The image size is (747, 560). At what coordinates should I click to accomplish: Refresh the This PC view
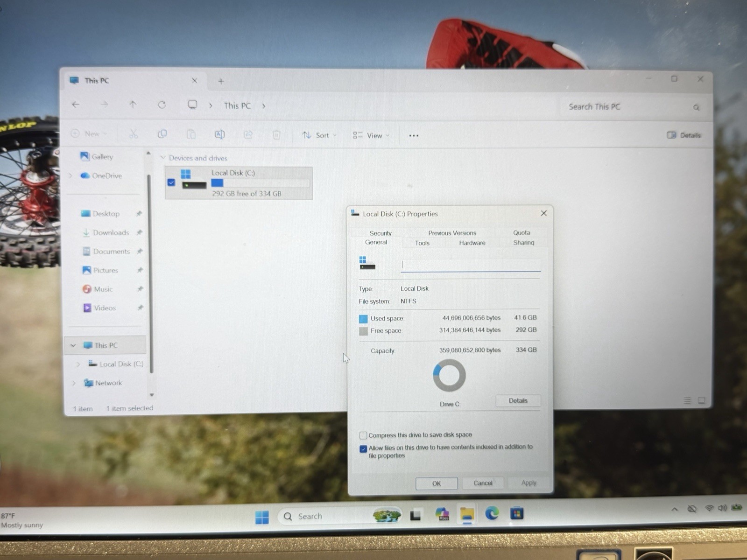tap(162, 105)
